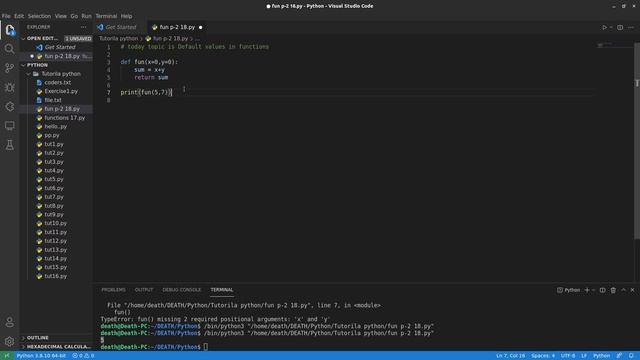This screenshot has width=640, height=360.
Task: Expand the Outline section
Action: [56, 338]
